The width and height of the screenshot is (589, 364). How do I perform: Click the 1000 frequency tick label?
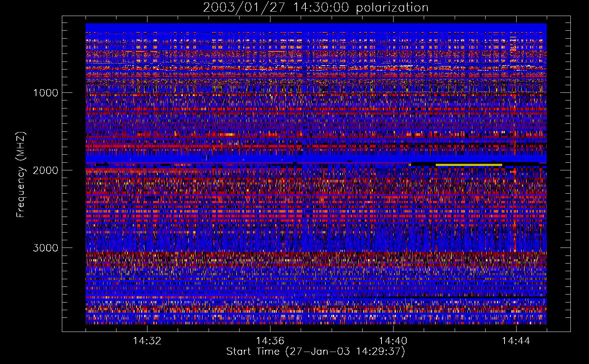pyautogui.click(x=46, y=93)
